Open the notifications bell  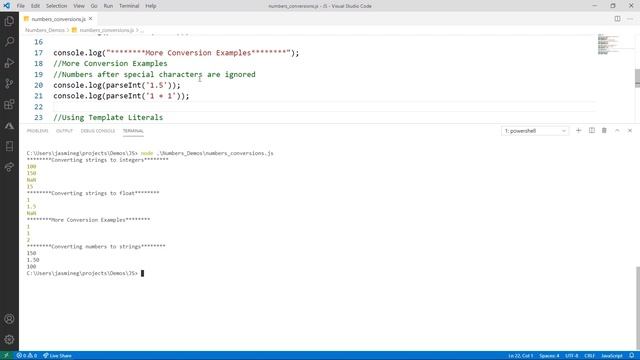tap(631, 356)
